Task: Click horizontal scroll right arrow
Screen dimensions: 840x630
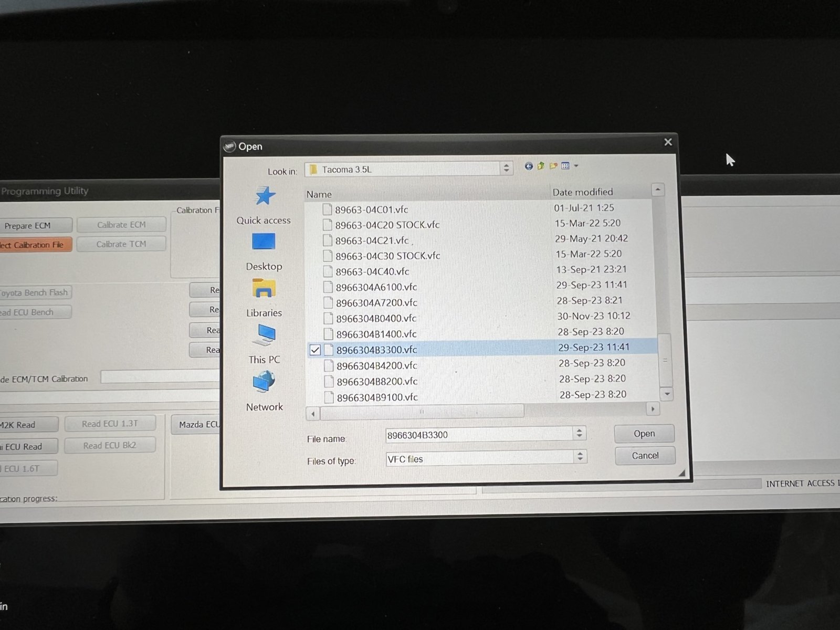Action: click(x=653, y=408)
